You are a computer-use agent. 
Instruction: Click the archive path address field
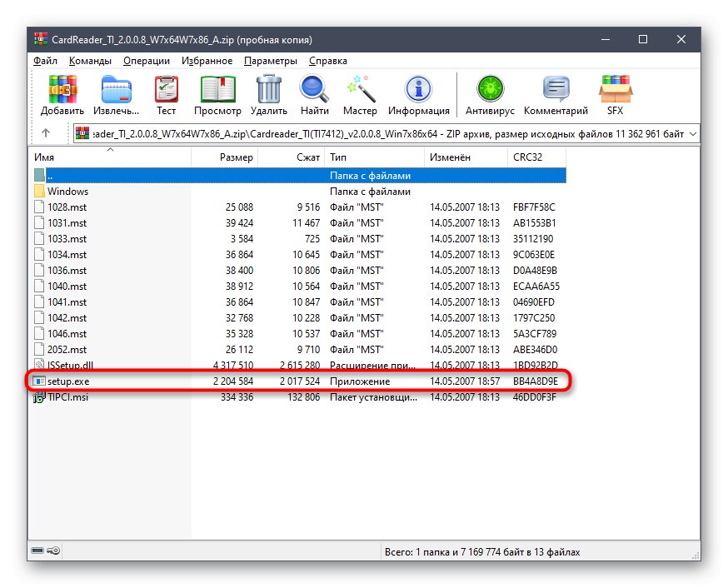point(388,134)
